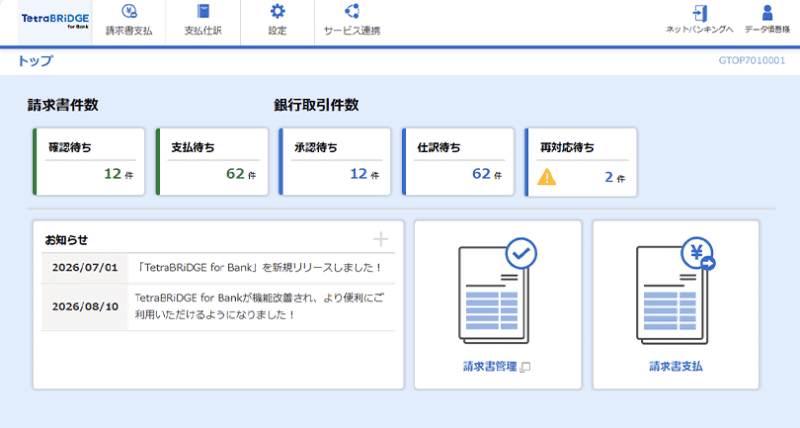Open the 仕訳待ち 62件 card
The height and width of the screenshot is (428, 800).
pos(458,162)
